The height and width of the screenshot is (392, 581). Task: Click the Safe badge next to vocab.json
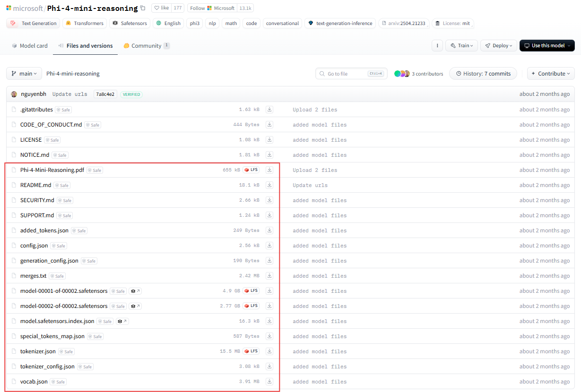58,382
